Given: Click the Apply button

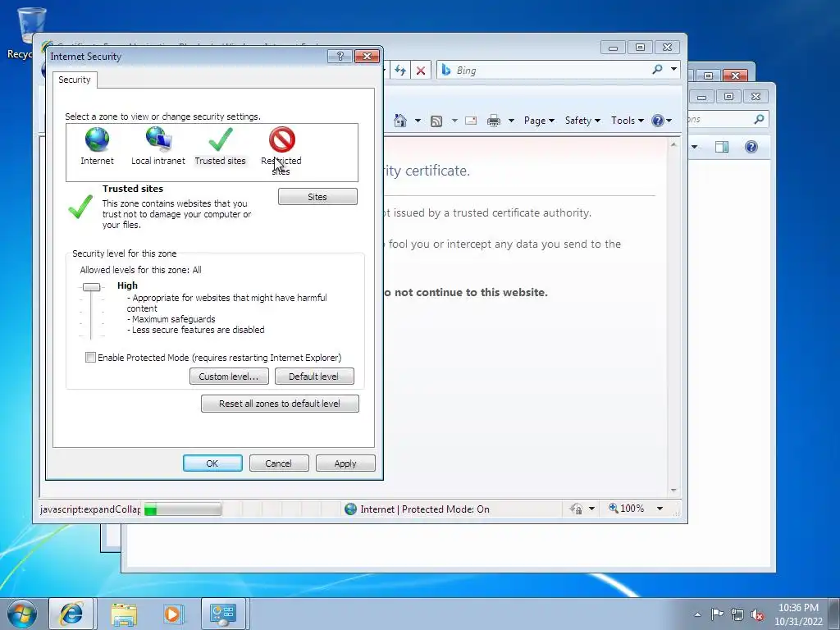Looking at the screenshot, I should 345,463.
